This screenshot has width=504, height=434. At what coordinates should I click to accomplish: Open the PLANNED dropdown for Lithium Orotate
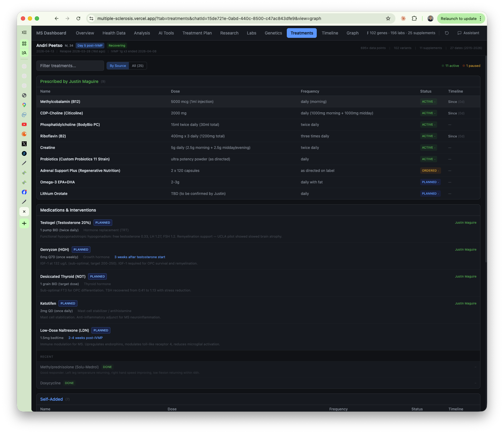coord(430,193)
